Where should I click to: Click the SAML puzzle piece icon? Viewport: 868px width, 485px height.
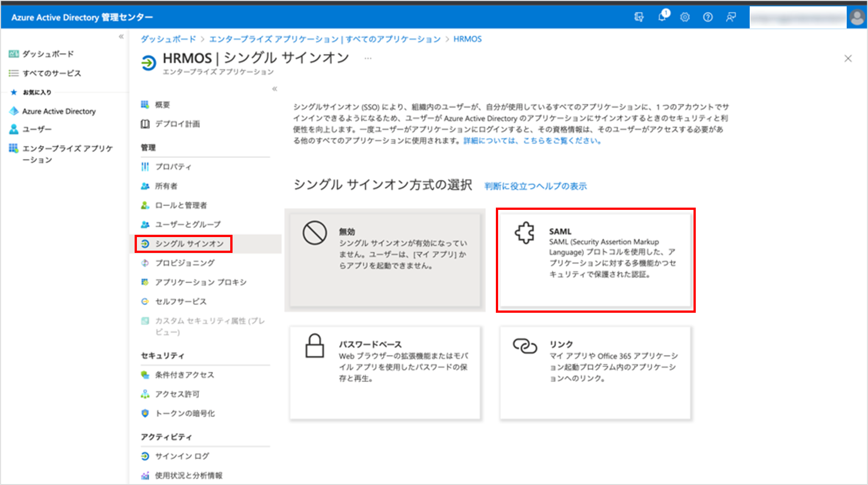click(524, 233)
